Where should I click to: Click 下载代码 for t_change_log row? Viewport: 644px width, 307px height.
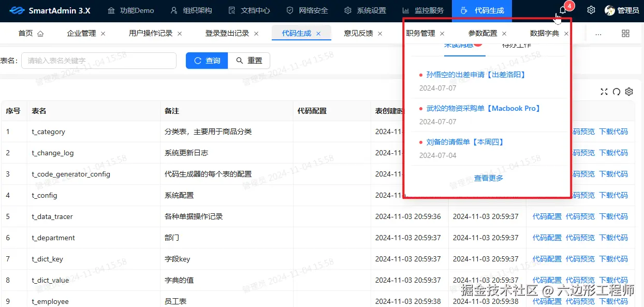click(613, 153)
